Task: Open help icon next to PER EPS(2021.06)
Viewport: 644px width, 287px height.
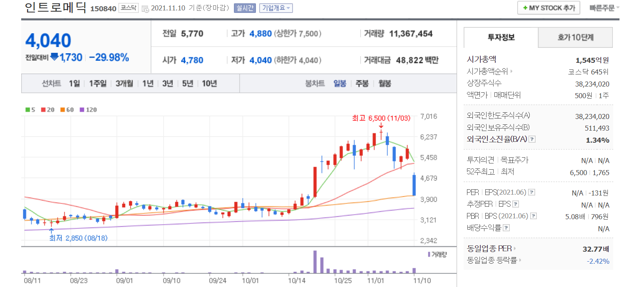Action: click(x=531, y=193)
